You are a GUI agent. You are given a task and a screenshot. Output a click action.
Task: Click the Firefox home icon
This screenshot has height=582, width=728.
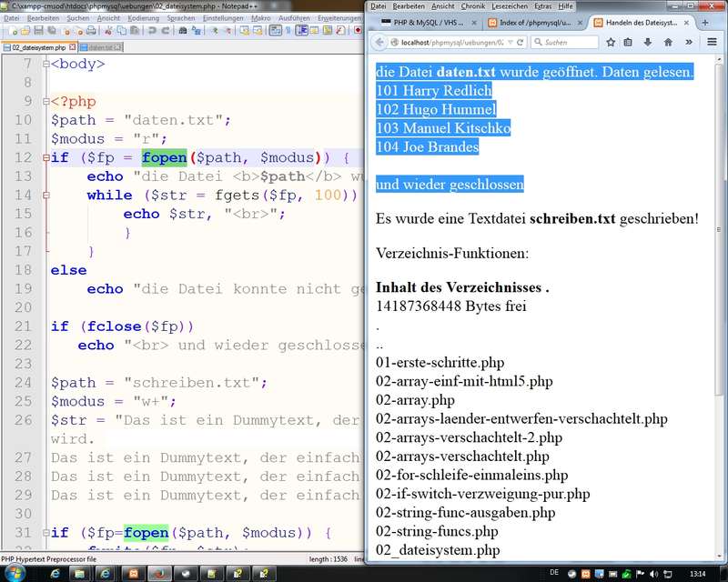pos(667,42)
